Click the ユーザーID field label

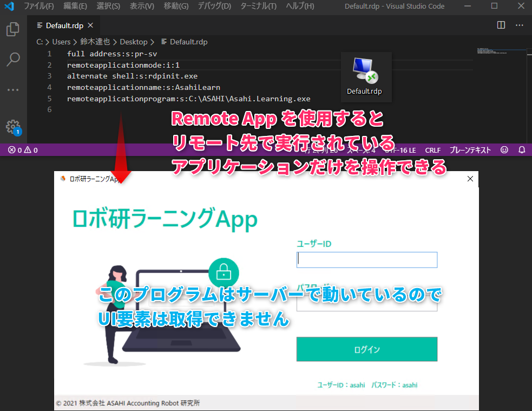314,244
